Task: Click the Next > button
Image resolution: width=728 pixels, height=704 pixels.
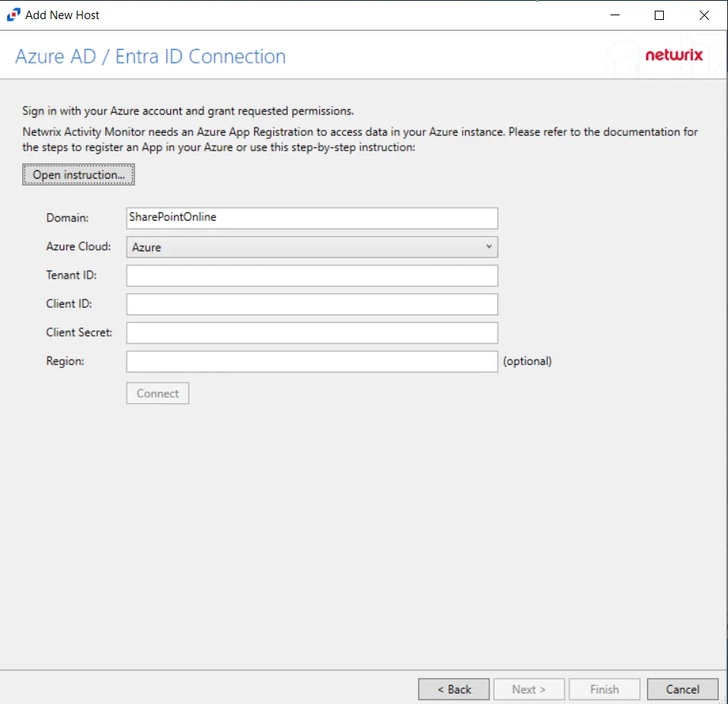Action: pos(529,689)
